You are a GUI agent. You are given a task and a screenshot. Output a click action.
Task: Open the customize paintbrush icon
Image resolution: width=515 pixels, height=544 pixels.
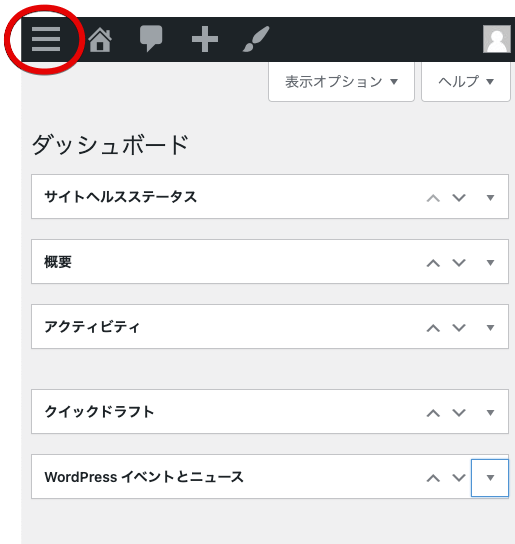point(256,39)
